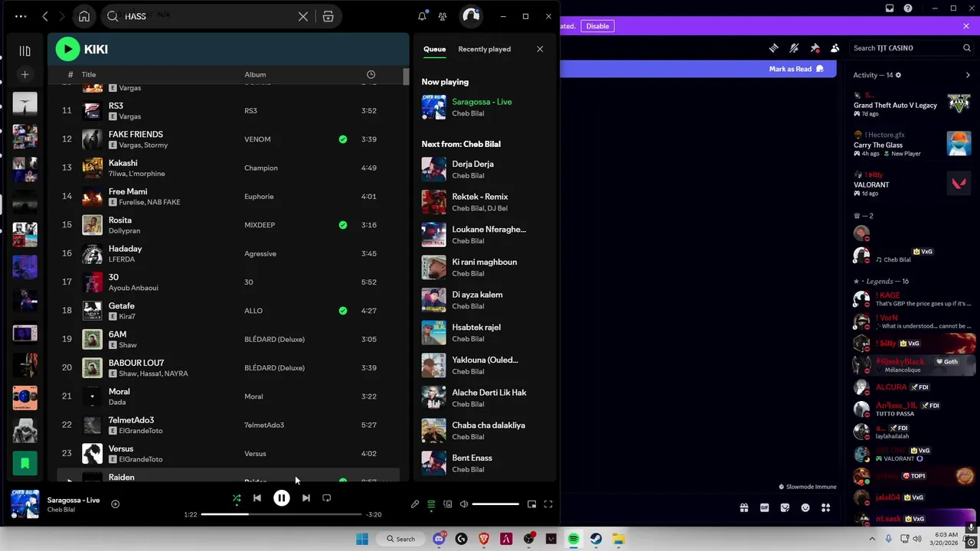Open Connect to a device icon

tap(448, 504)
